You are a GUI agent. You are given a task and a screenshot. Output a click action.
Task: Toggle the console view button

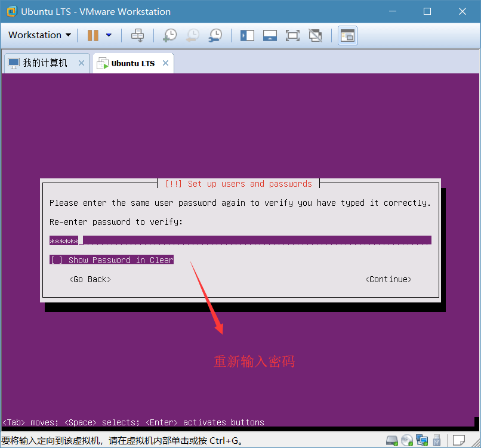(x=347, y=35)
